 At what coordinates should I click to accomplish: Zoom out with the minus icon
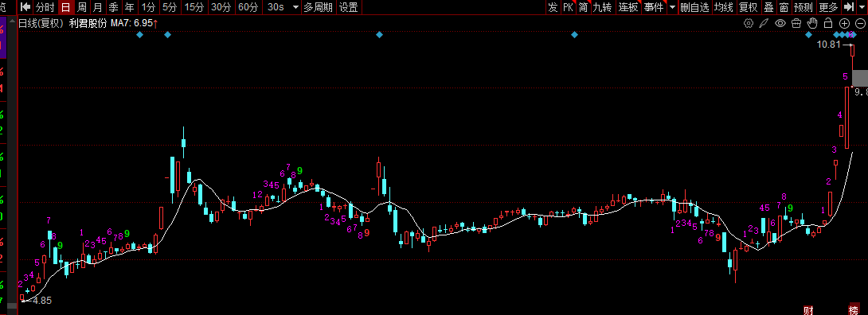860,23
